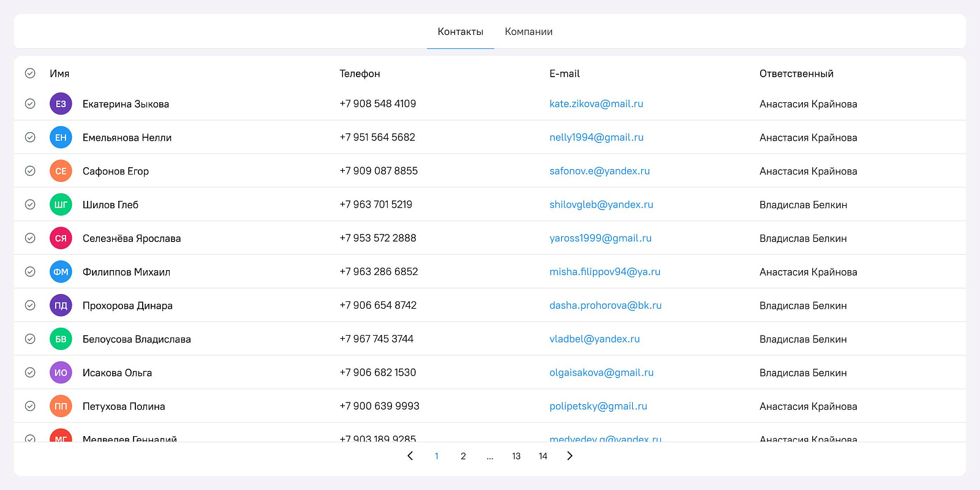Click the green БВ avatar
Screen dimensions: 980x490
[61, 339]
